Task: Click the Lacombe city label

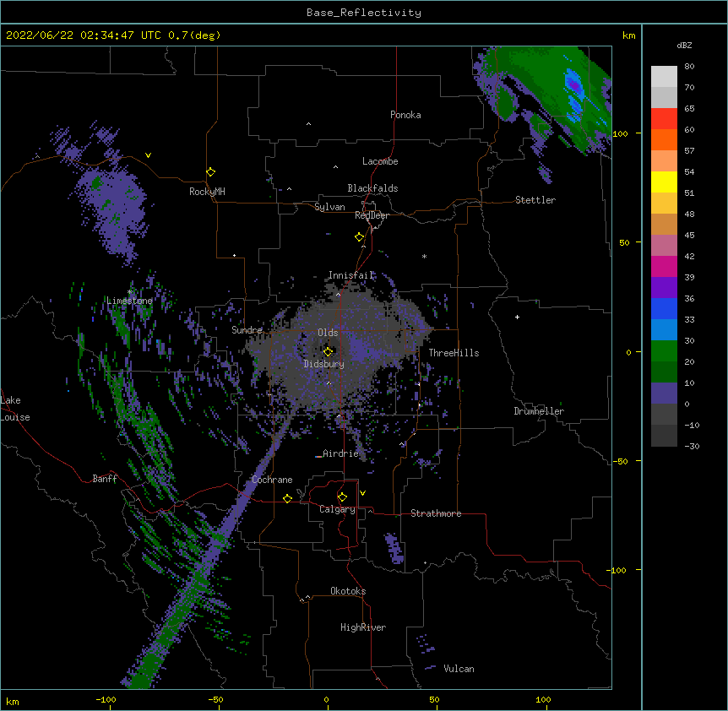Action: (380, 161)
